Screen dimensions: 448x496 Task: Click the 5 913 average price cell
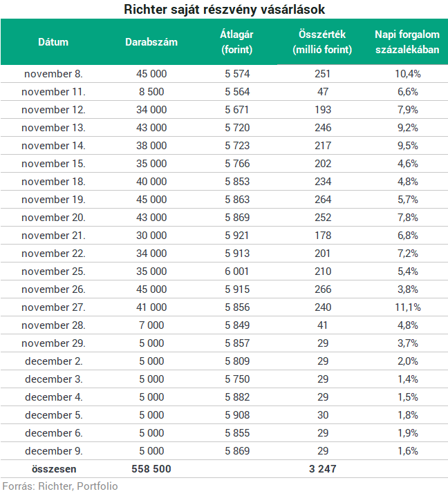point(237,254)
